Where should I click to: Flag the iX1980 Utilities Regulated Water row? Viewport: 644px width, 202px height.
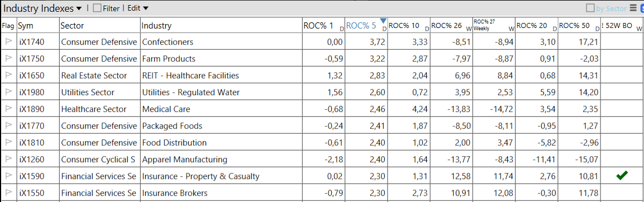pyautogui.click(x=8, y=92)
